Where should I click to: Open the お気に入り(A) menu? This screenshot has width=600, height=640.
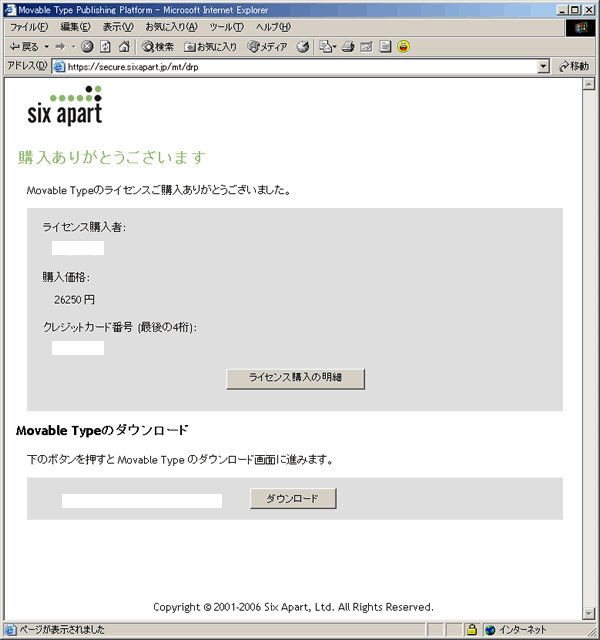pyautogui.click(x=171, y=27)
